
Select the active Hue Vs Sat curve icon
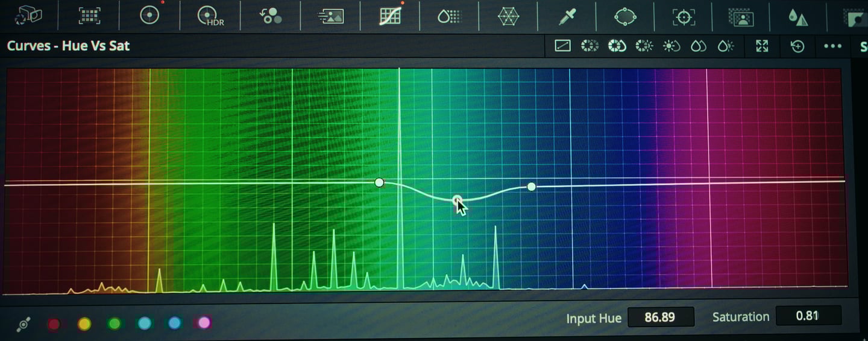617,46
